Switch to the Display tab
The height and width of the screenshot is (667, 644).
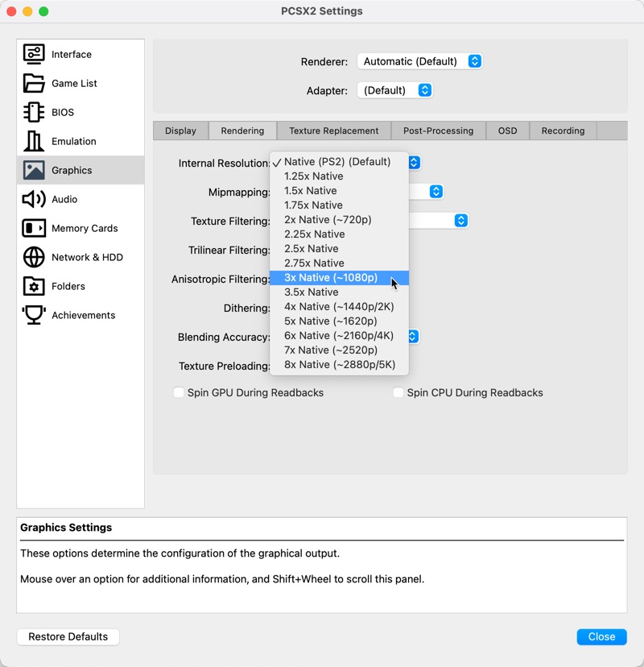180,130
